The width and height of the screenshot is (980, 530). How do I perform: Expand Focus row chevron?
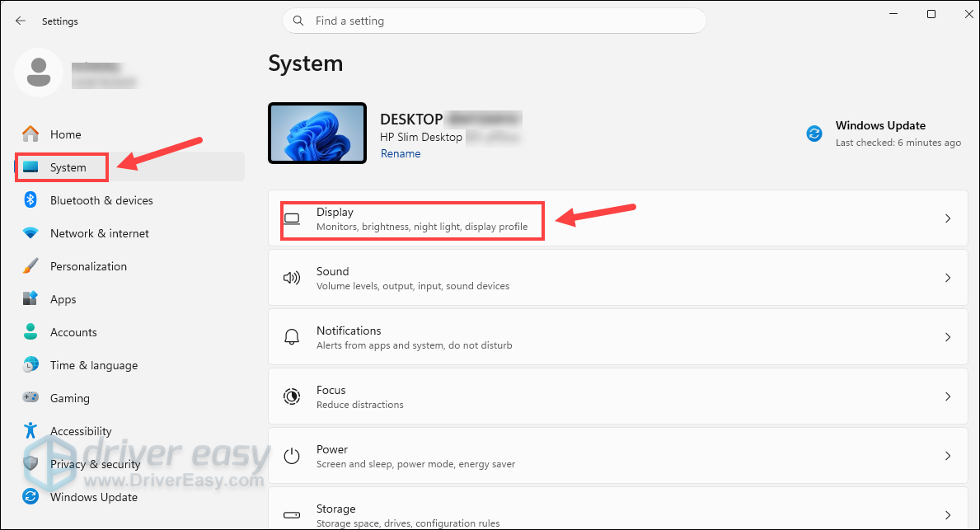pos(948,396)
